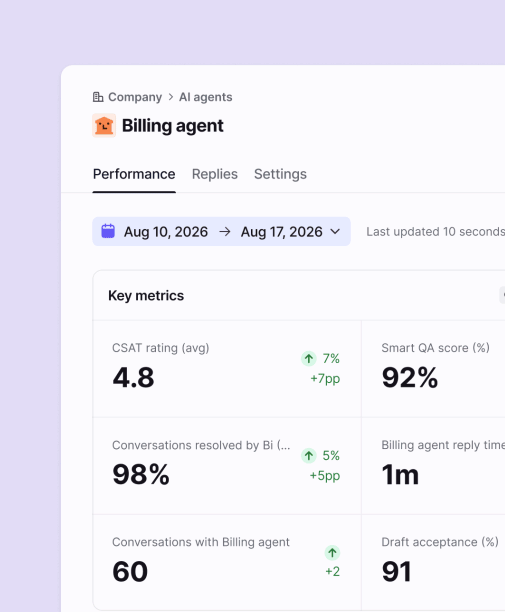Click Conversations with Billing agent label
Image resolution: width=505 pixels, height=612 pixels.
[201, 542]
